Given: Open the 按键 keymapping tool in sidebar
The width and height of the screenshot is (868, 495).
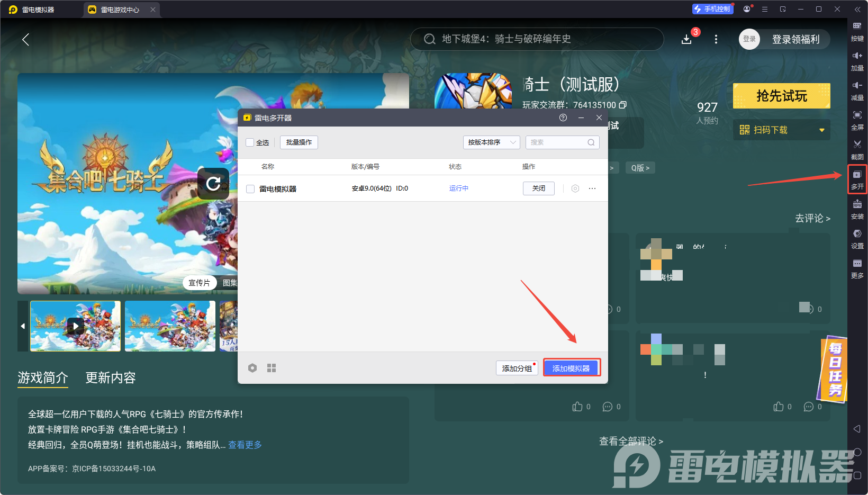Looking at the screenshot, I should click(x=857, y=31).
